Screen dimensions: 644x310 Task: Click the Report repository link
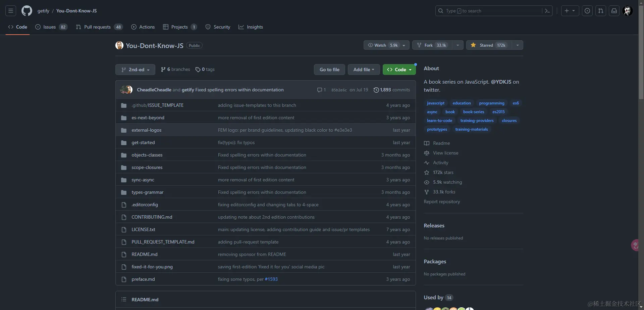442,202
